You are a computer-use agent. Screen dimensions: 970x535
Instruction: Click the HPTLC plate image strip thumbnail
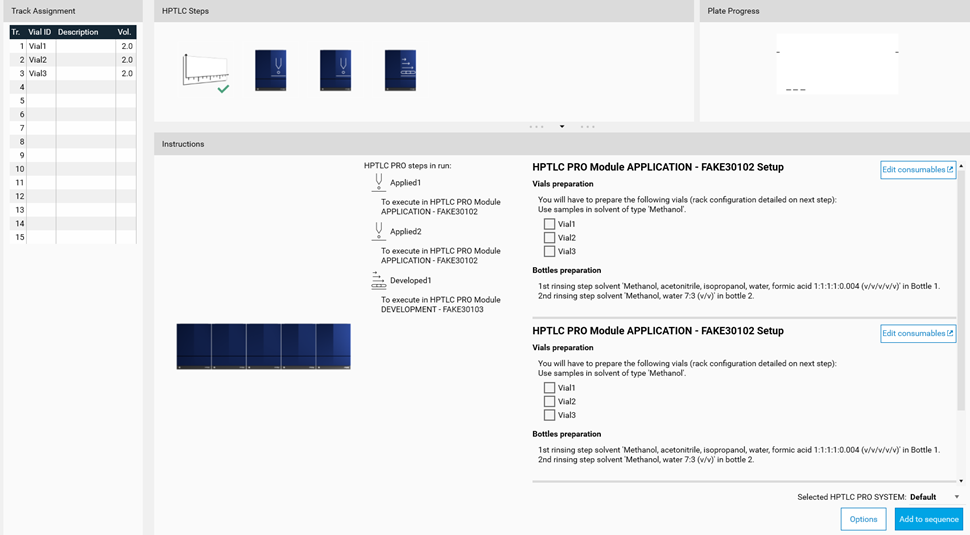coord(263,346)
